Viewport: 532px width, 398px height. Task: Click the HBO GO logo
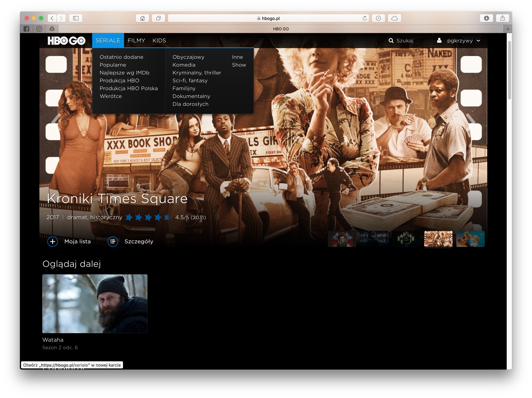coord(66,41)
